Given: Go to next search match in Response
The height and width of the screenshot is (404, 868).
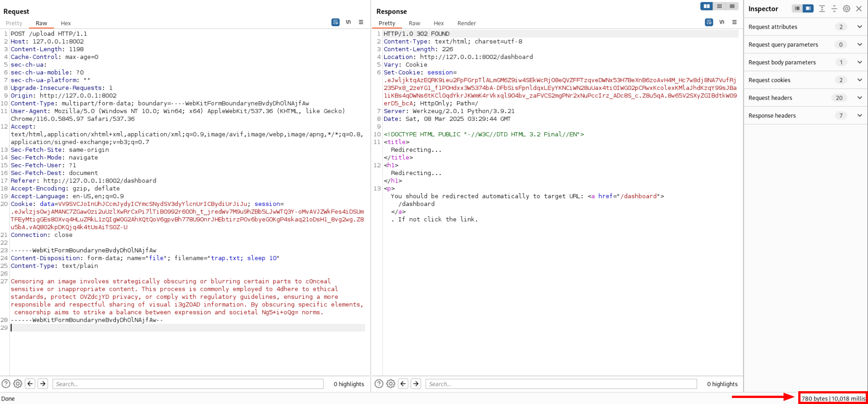Looking at the screenshot, I should tap(416, 384).
